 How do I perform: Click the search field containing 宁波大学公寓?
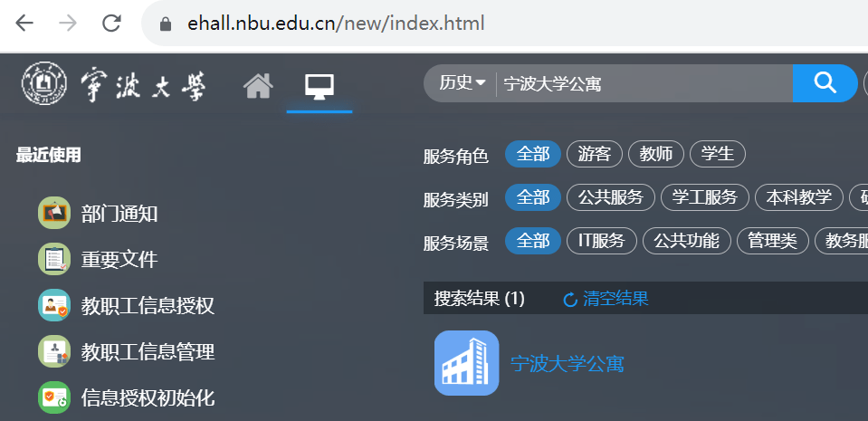[x=644, y=83]
